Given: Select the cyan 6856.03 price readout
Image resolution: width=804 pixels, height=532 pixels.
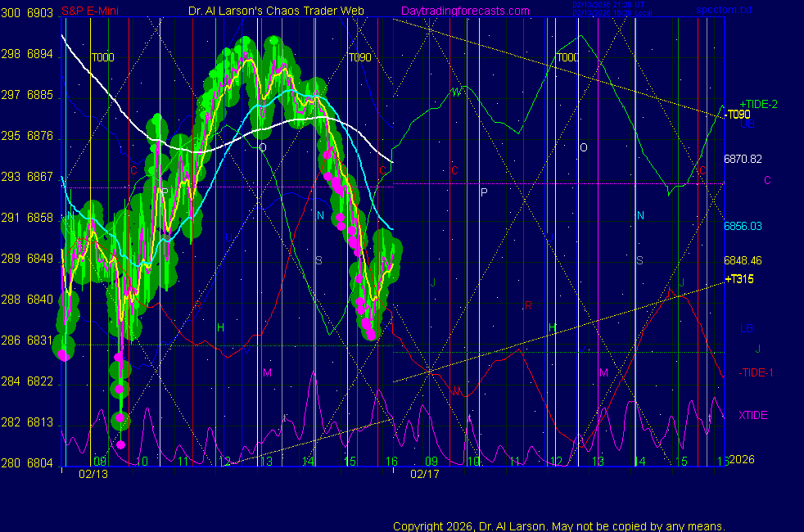Looking at the screenshot, I should pos(743,226).
